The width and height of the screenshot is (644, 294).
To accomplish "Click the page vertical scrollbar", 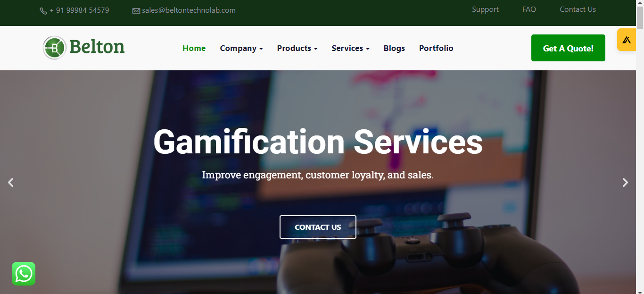I will pyautogui.click(x=640, y=147).
